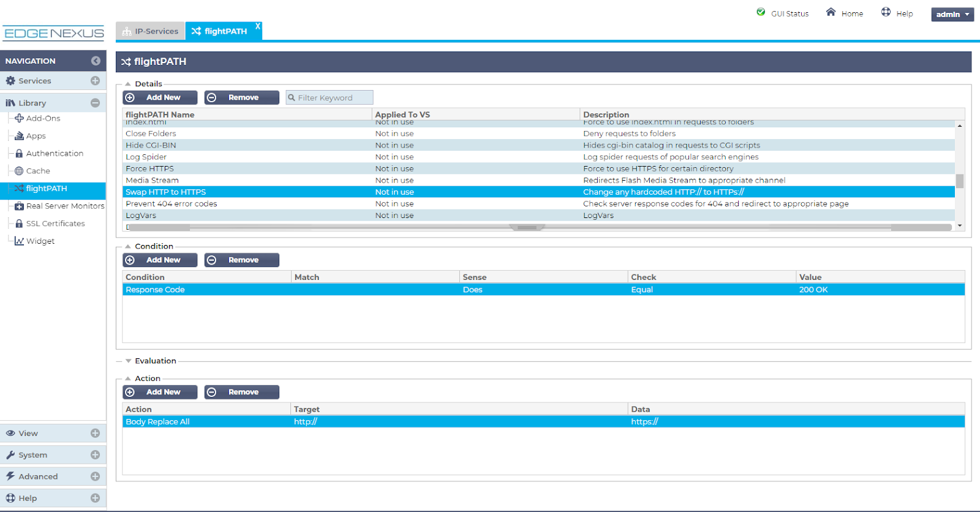Viewport: 980px width, 512px height.
Task: Open Authentication in the Library tree
Action: 55,154
